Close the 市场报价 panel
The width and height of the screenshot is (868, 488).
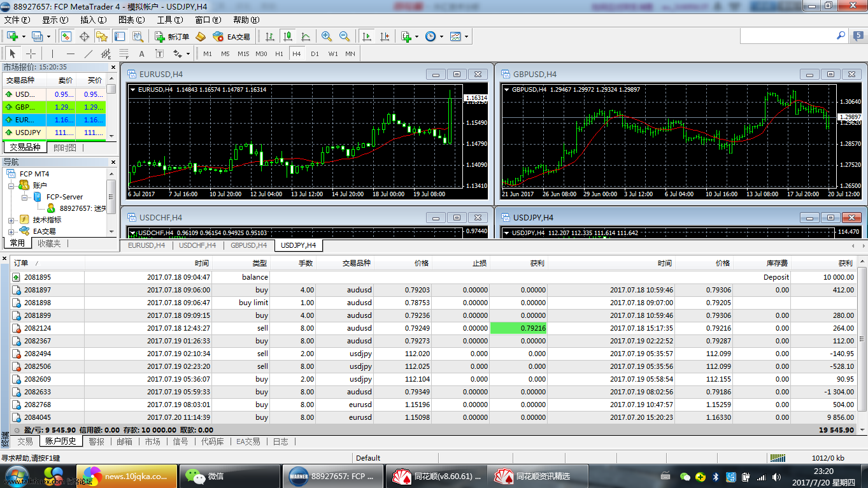pos(113,67)
